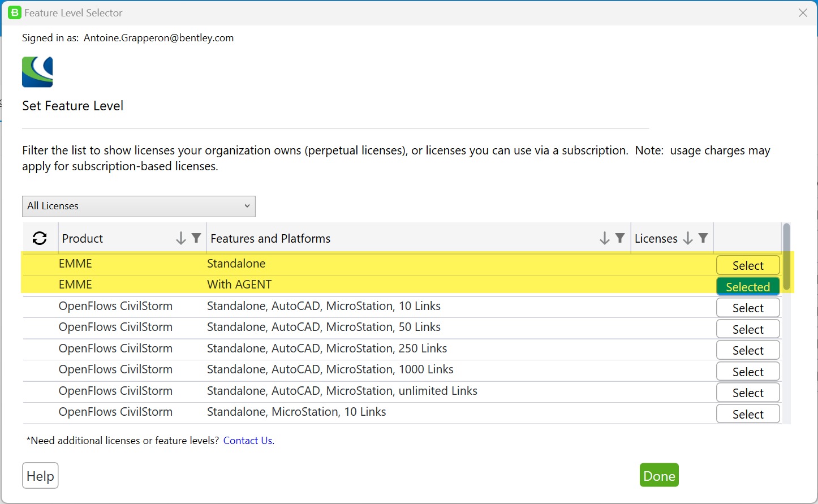Open the Product column filter
The width and height of the screenshot is (818, 504).
(195, 238)
